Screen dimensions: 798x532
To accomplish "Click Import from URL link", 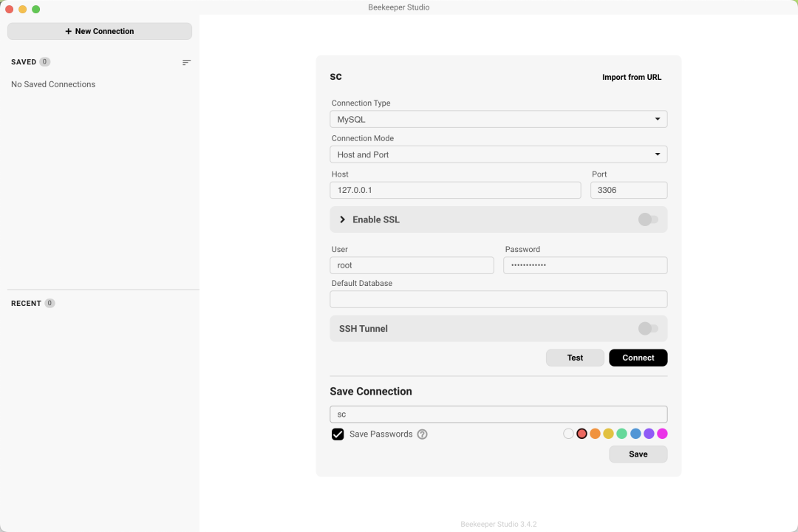I will (x=632, y=78).
